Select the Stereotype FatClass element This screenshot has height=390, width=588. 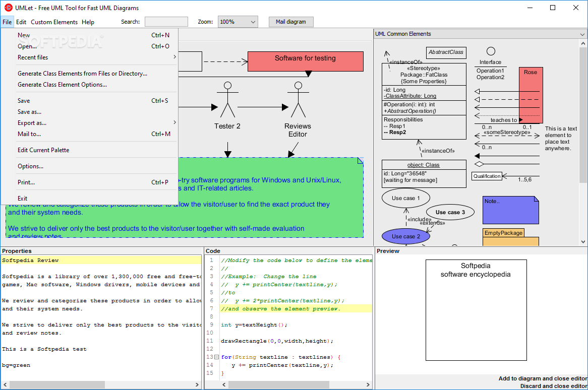point(424,101)
